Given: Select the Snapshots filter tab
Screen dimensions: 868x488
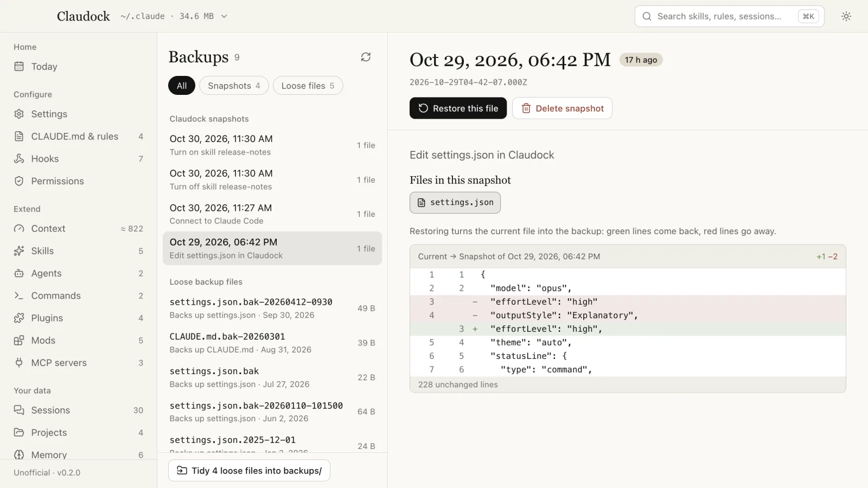Looking at the screenshot, I should (x=234, y=86).
